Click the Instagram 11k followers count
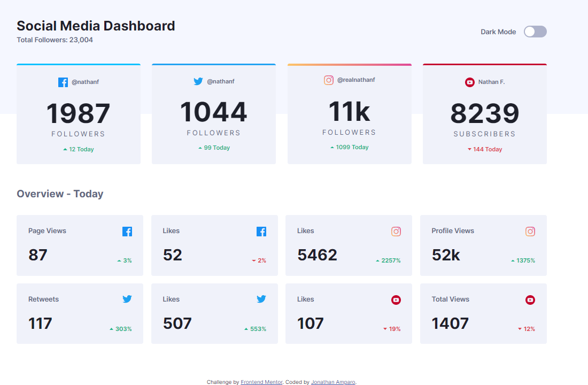588x385 pixels. 349,112
